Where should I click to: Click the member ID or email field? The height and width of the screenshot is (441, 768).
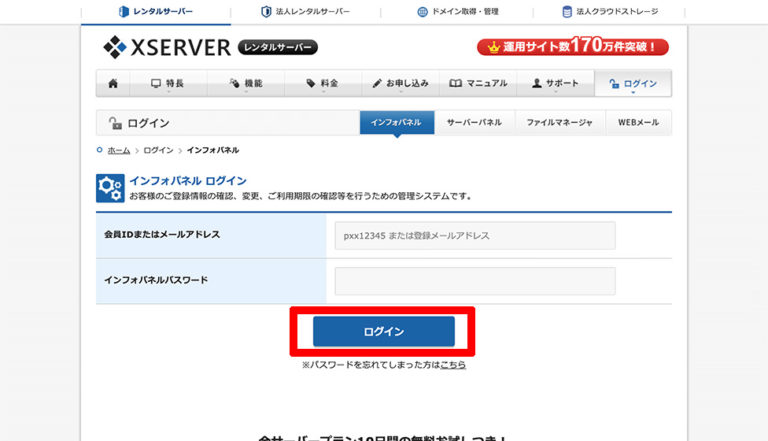coord(475,236)
